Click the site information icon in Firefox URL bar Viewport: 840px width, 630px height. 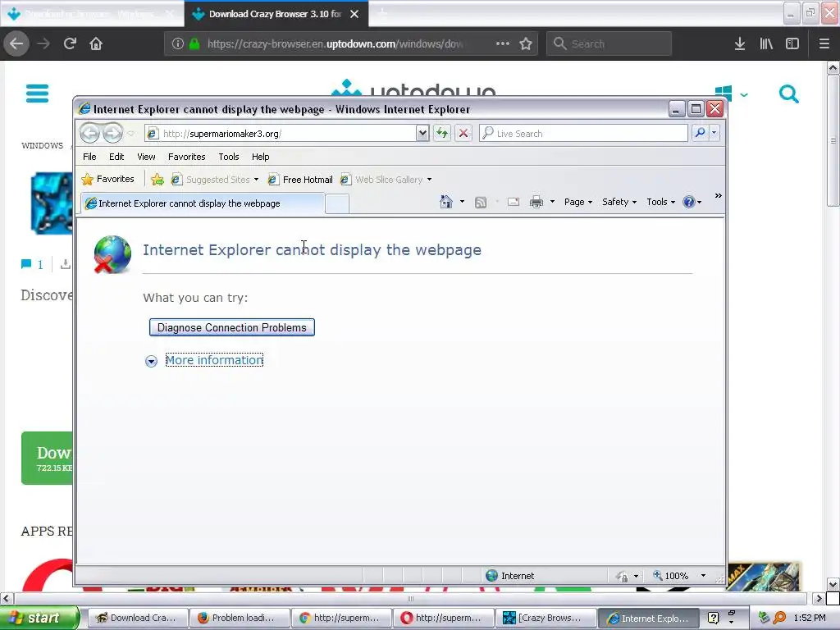[178, 43]
